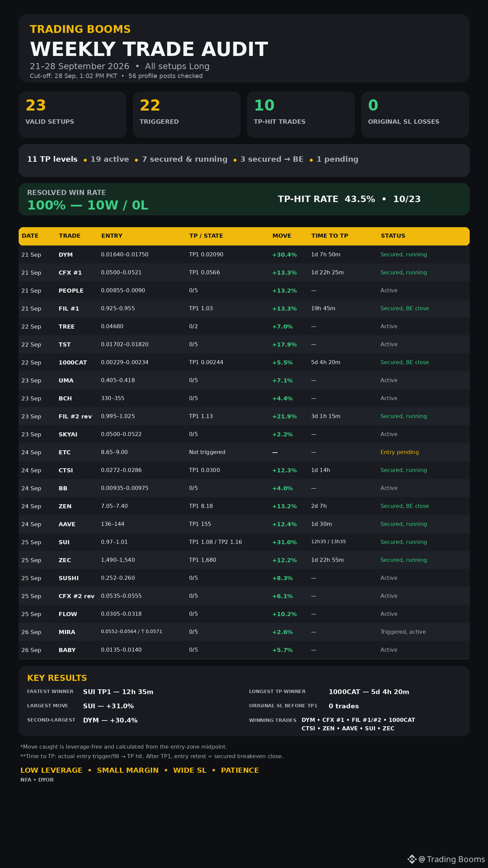Select ETC's Entry pending status

pyautogui.click(x=400, y=452)
